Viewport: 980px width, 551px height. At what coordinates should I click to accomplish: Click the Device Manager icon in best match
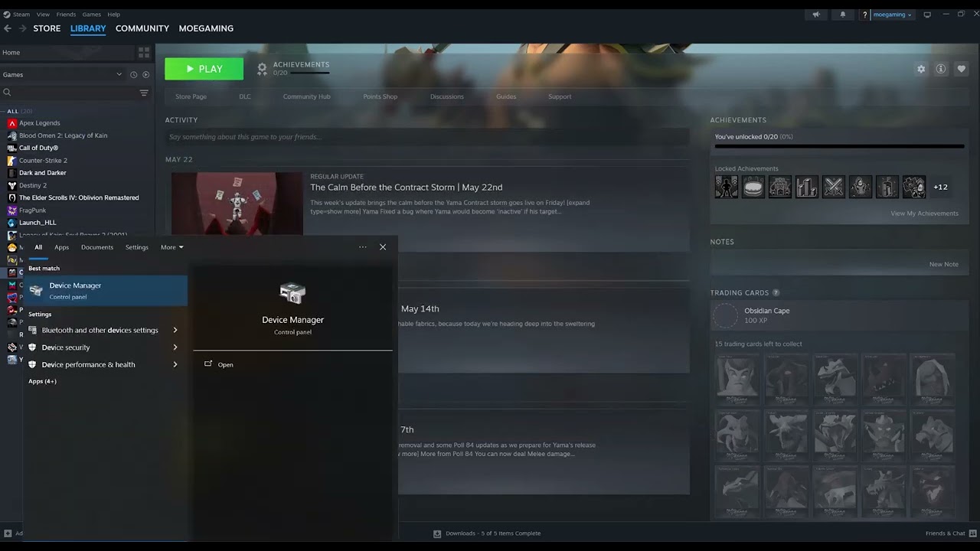pos(36,290)
